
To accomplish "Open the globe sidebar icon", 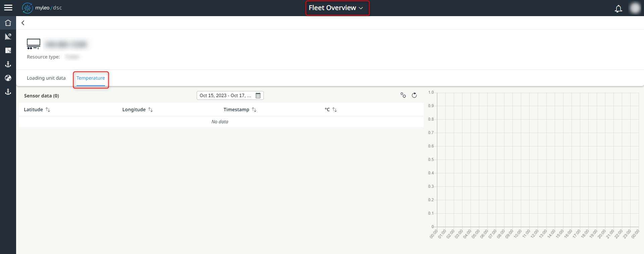I will (x=8, y=78).
